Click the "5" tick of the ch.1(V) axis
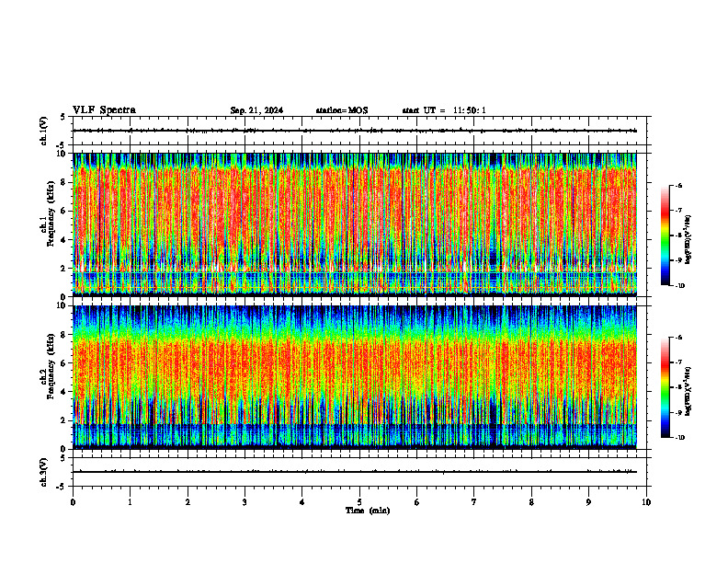This screenshot has height=563, width=728. [x=63, y=117]
